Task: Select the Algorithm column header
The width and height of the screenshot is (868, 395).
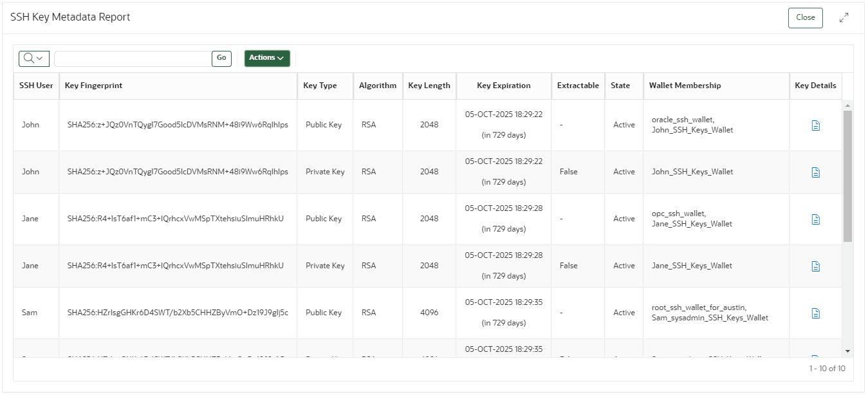Action: click(x=378, y=86)
